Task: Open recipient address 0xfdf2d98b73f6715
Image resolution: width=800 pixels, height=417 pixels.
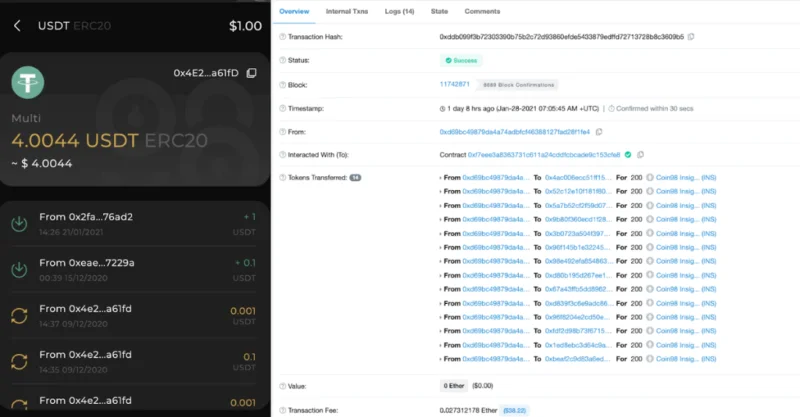Action: pyautogui.click(x=578, y=331)
